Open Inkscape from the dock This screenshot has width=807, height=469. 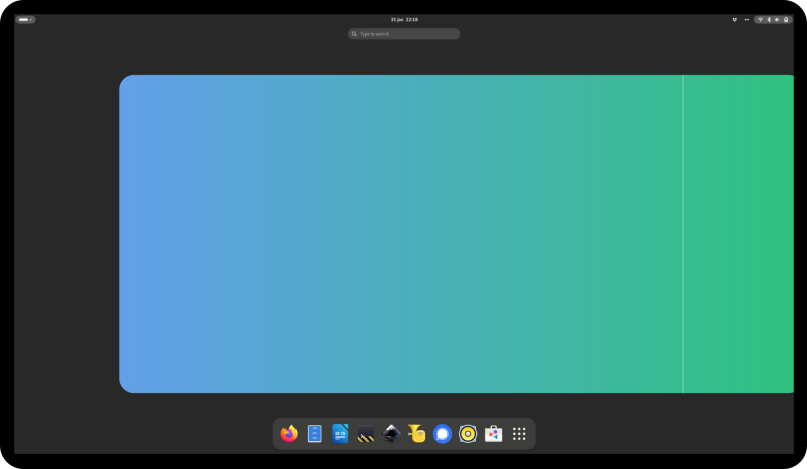coord(391,434)
